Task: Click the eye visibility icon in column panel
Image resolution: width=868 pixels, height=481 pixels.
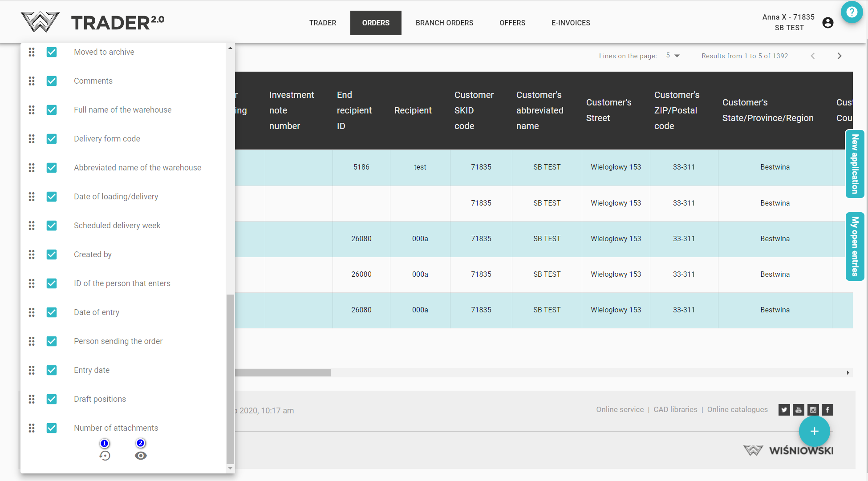Action: pos(141,456)
